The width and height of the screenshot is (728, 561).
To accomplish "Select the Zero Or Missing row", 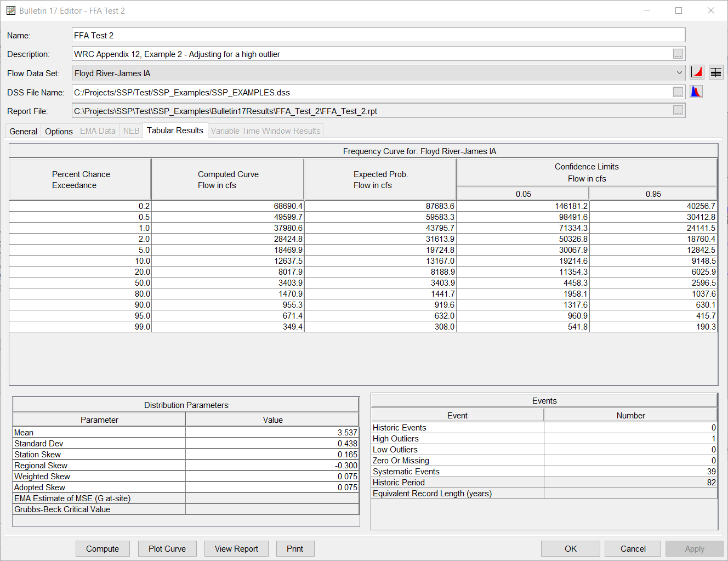I will (544, 461).
